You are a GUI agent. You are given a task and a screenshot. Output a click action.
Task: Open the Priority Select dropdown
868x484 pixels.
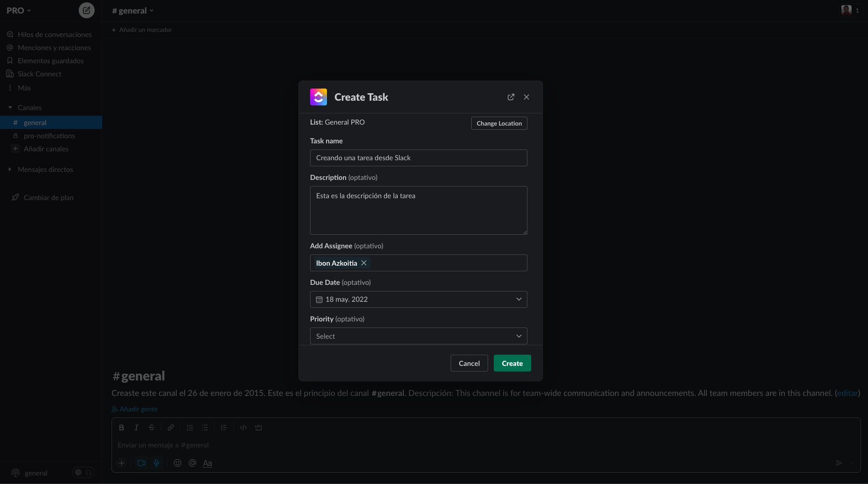(x=419, y=336)
